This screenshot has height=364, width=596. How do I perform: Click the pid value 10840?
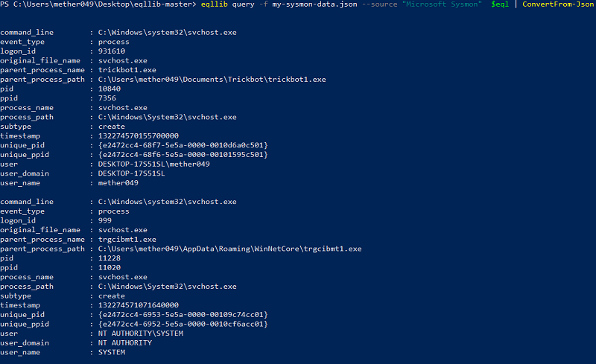coord(109,89)
